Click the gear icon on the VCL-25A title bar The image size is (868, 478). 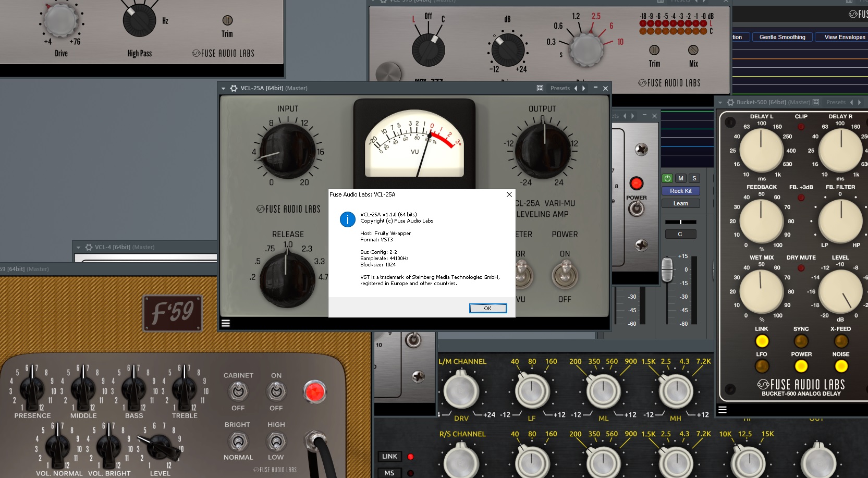[x=234, y=88]
